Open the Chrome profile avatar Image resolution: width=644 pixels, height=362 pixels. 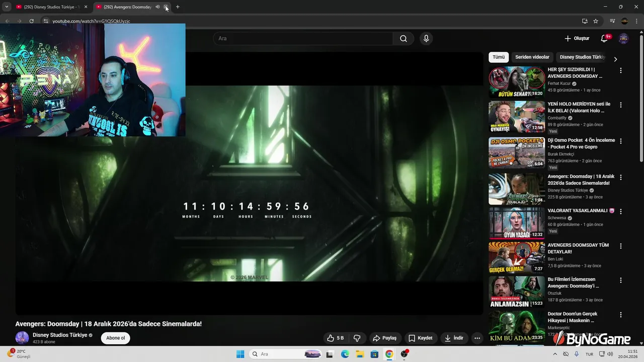point(624,21)
